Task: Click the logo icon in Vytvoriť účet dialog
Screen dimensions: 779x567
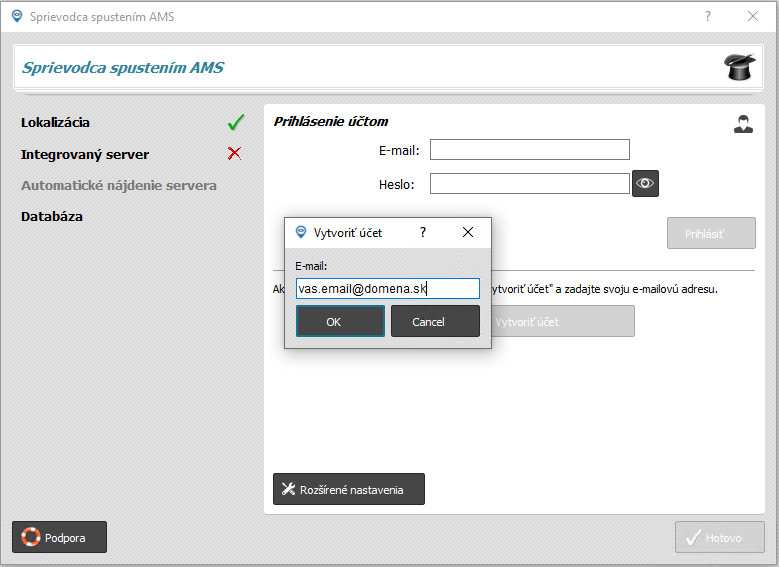Action: [x=301, y=232]
